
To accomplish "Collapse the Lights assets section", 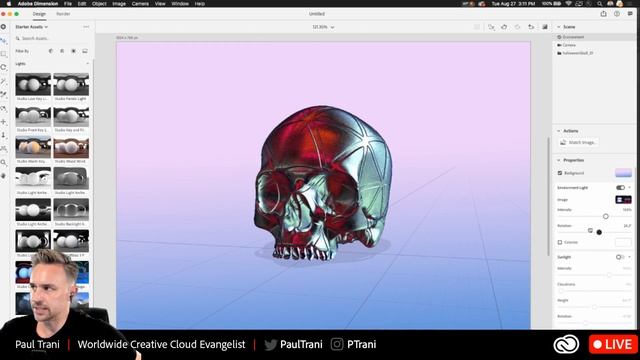I will pos(87,64).
